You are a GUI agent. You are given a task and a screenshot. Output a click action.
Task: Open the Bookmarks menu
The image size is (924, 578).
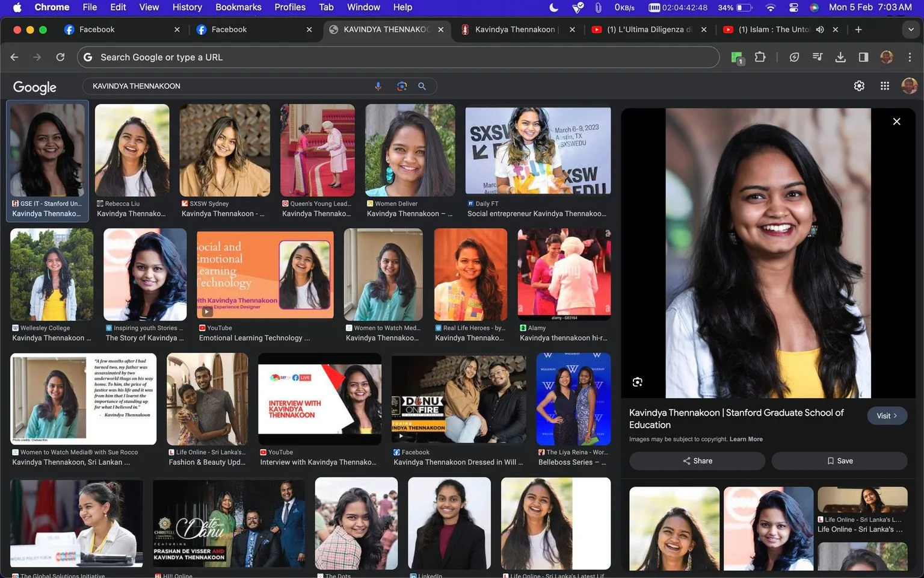[238, 7]
